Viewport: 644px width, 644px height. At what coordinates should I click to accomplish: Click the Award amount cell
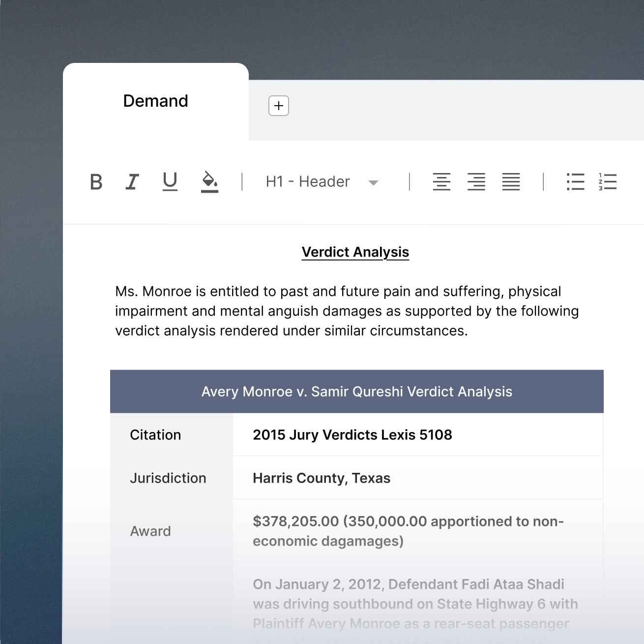[x=408, y=531]
